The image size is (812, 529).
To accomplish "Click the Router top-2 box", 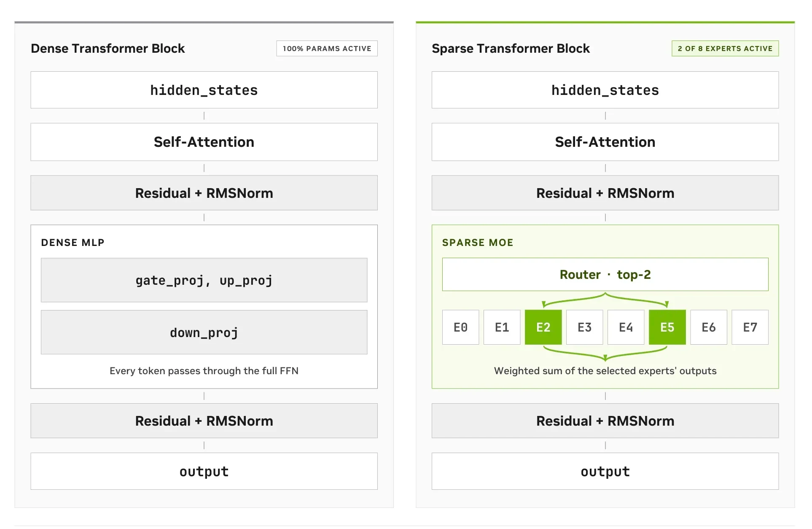I will [605, 275].
